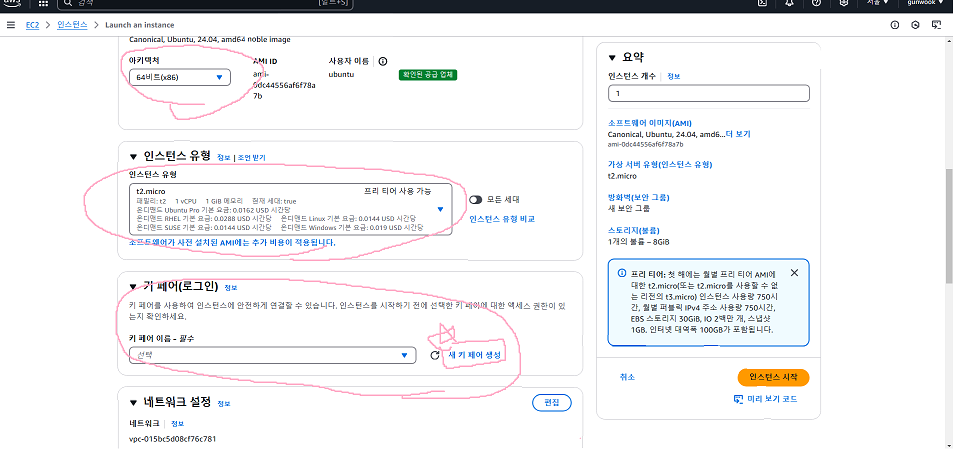Refresh the key pair list
This screenshot has height=455, width=953.
click(435, 355)
